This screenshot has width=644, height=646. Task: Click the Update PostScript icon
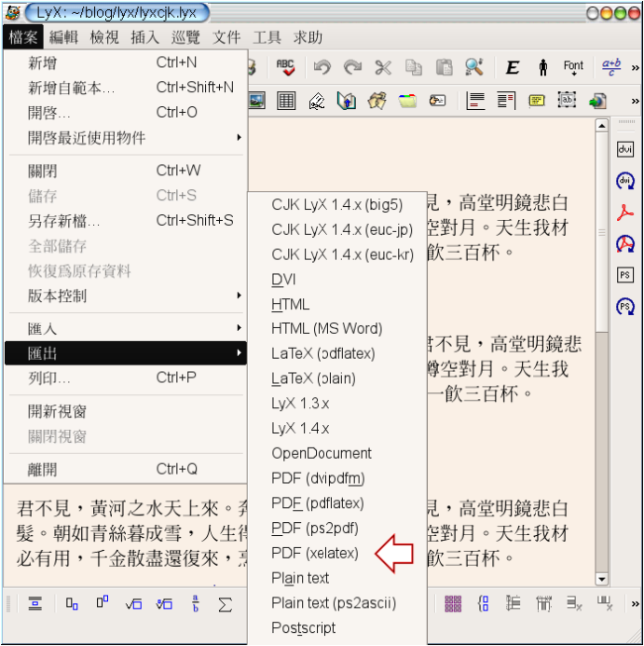coord(625,307)
